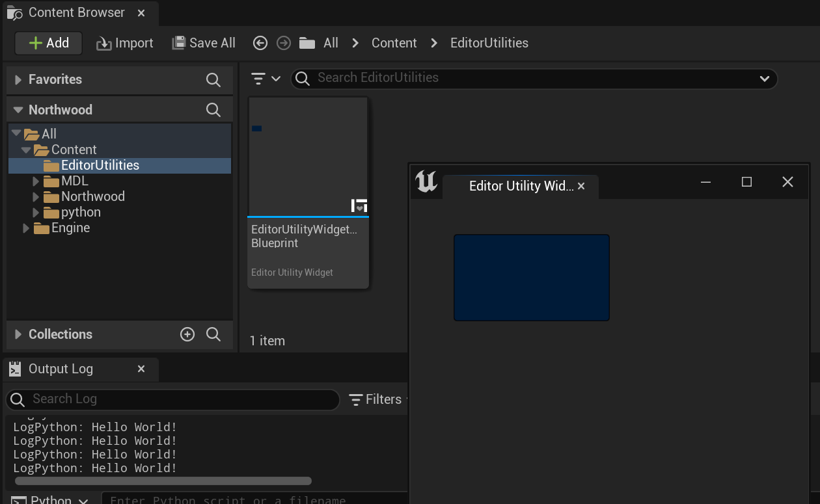Add a new collection with the plus icon

187,334
